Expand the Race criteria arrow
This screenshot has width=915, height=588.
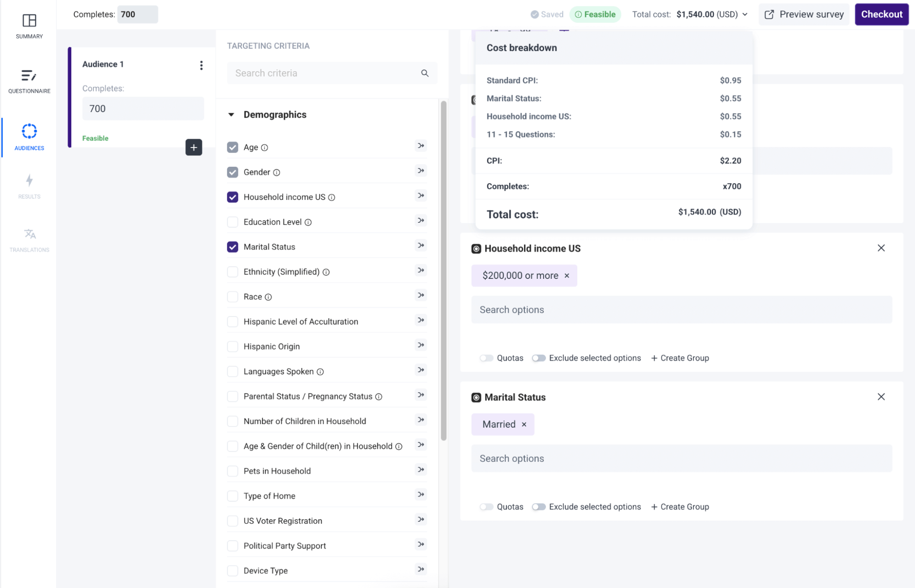[421, 295]
